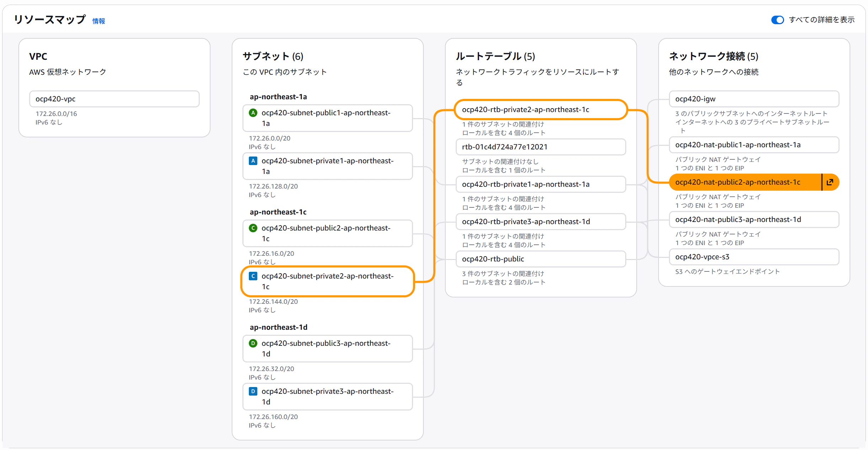Viewport: 868px width, 450px height.
Task: Select route table ocp420-rtb-private3-ap-northeast-1d
Action: (541, 222)
